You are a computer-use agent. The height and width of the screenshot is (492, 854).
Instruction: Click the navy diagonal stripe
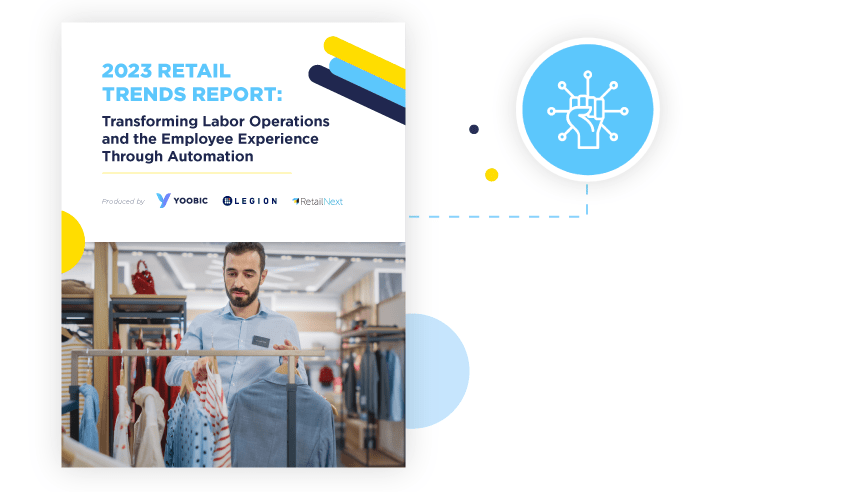(x=355, y=94)
